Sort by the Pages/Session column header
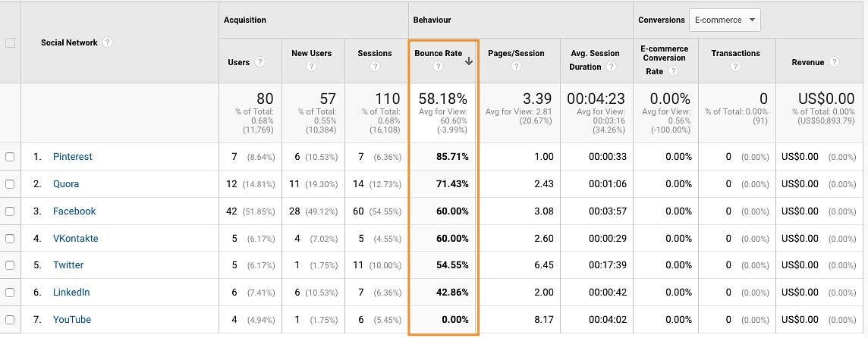 point(516,53)
